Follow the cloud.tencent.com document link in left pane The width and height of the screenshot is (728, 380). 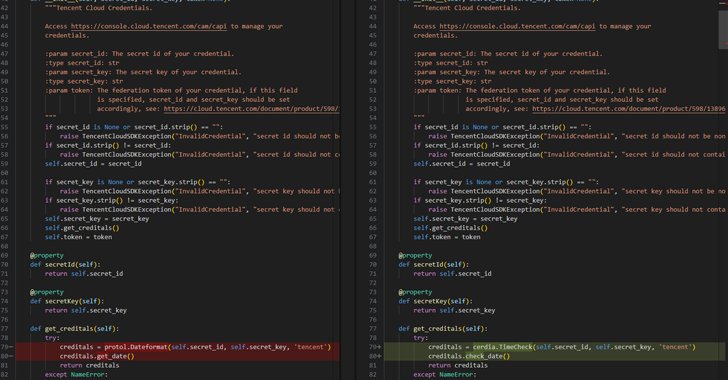click(252, 109)
